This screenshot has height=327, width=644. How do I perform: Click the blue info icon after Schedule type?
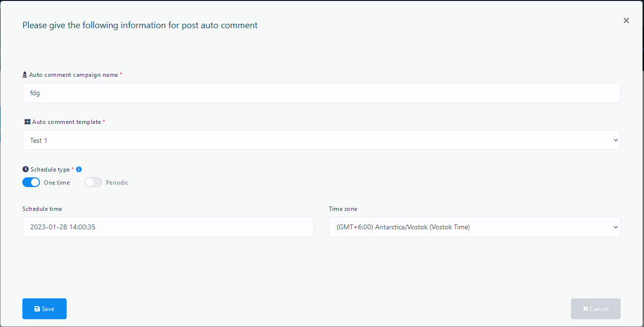[79, 170]
